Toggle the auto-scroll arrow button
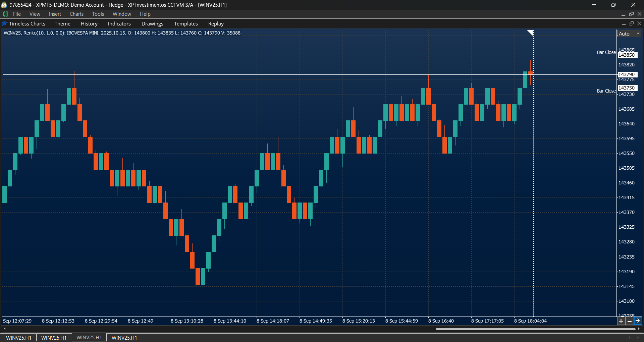Screen dimensions: 644x342 click(638, 321)
